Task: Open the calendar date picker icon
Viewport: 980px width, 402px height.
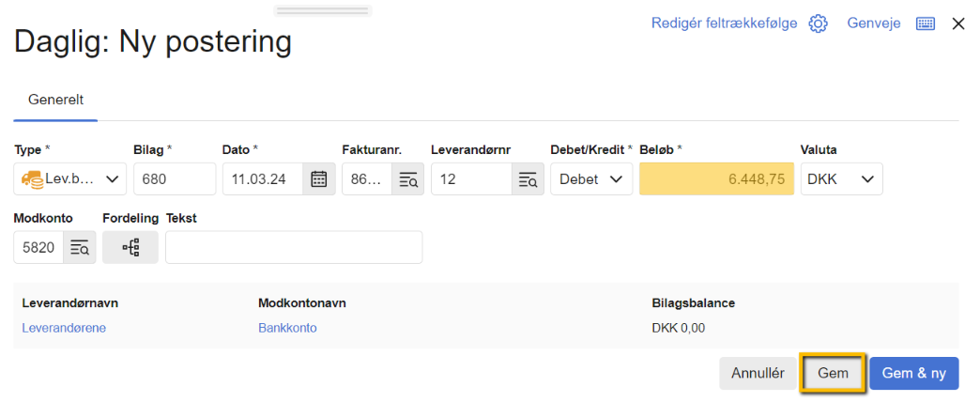Action: pyautogui.click(x=318, y=178)
